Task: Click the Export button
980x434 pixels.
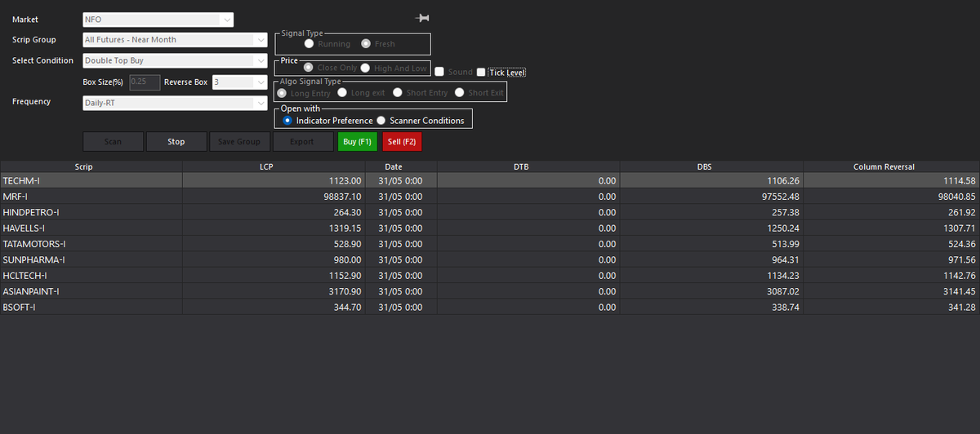Action: point(303,142)
